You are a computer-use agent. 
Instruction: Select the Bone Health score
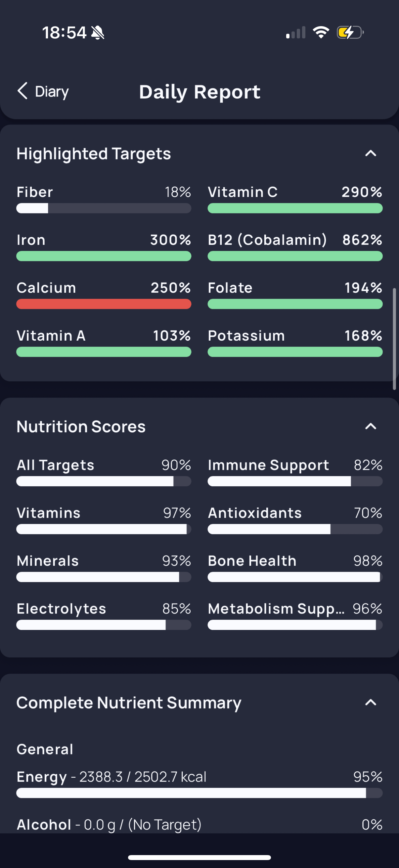(295, 567)
